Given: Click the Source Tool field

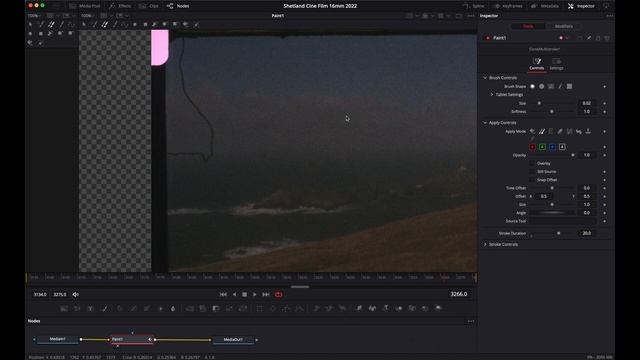Looking at the screenshot, I should pyautogui.click(x=563, y=221).
